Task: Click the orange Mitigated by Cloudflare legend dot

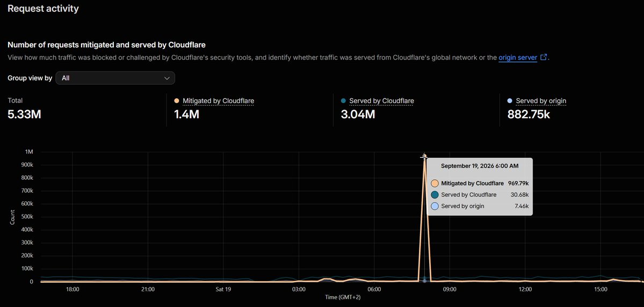Action: [177, 100]
